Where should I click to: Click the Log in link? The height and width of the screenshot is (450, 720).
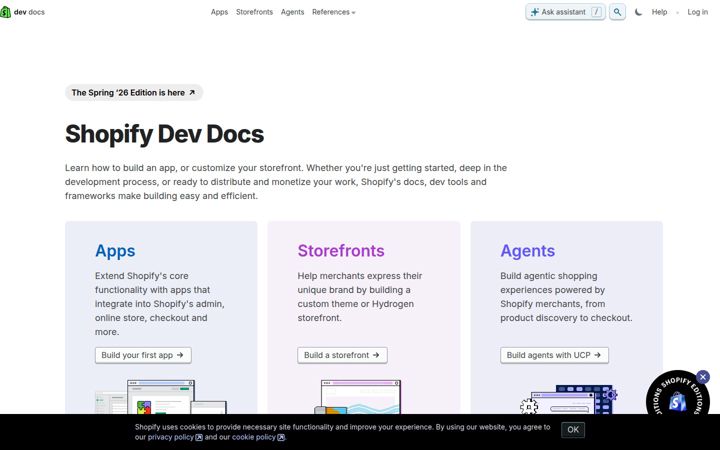point(697,12)
